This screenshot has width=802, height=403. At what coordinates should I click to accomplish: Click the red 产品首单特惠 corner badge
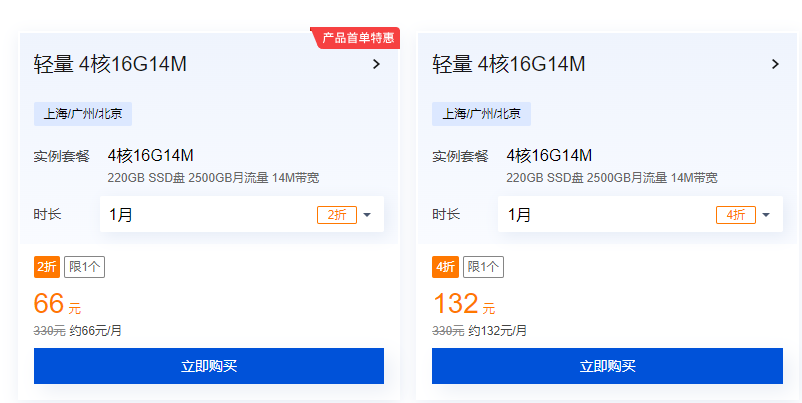point(357,38)
